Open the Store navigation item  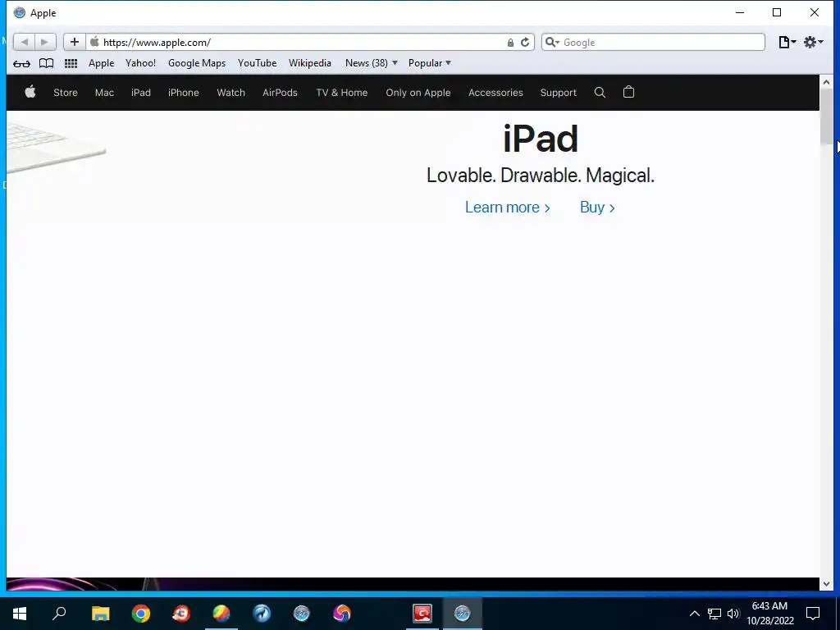66,93
